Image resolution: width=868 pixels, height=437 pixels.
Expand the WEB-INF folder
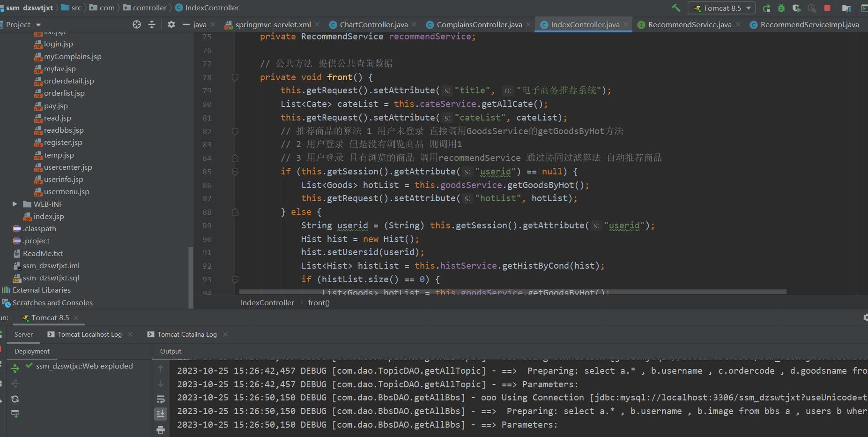[x=15, y=204]
